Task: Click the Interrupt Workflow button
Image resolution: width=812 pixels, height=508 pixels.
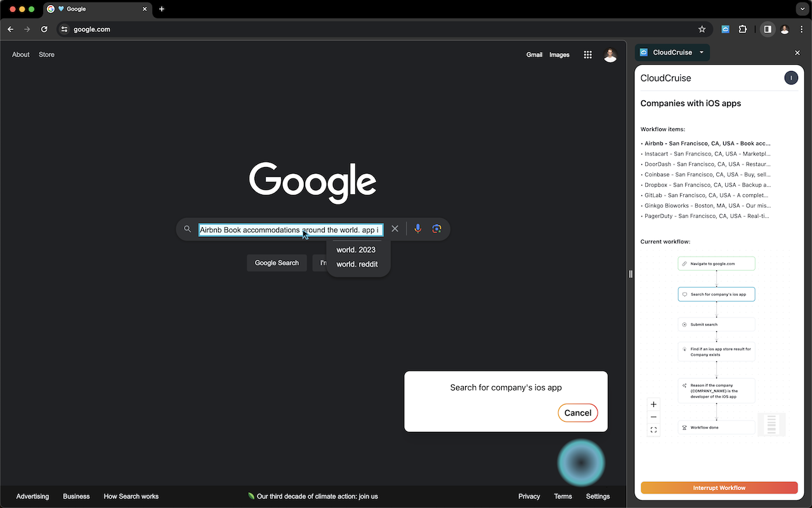Action: click(719, 488)
